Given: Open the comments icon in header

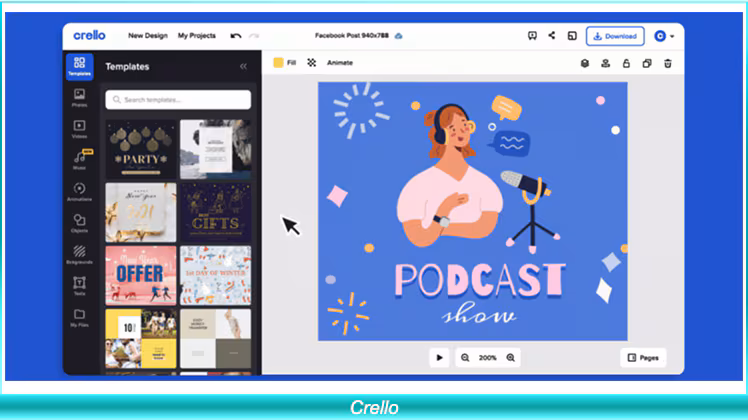Looking at the screenshot, I should (x=532, y=36).
